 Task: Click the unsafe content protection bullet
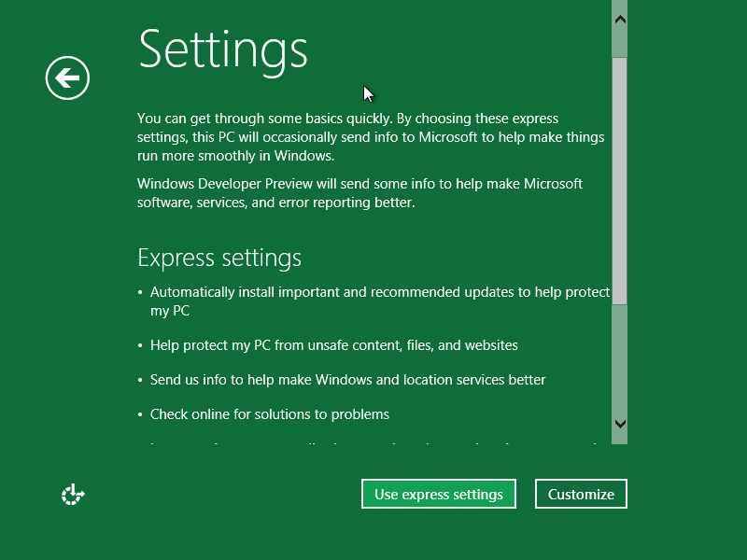[334, 345]
